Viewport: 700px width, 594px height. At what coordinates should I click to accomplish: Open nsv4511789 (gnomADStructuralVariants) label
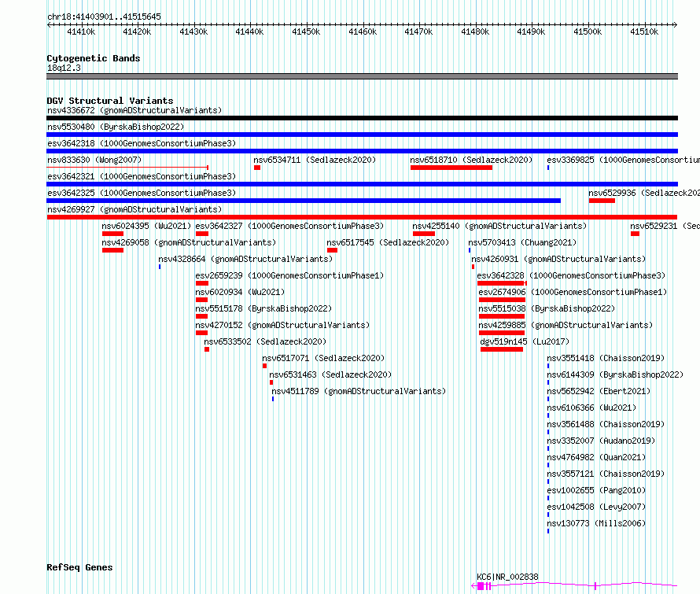359,391
